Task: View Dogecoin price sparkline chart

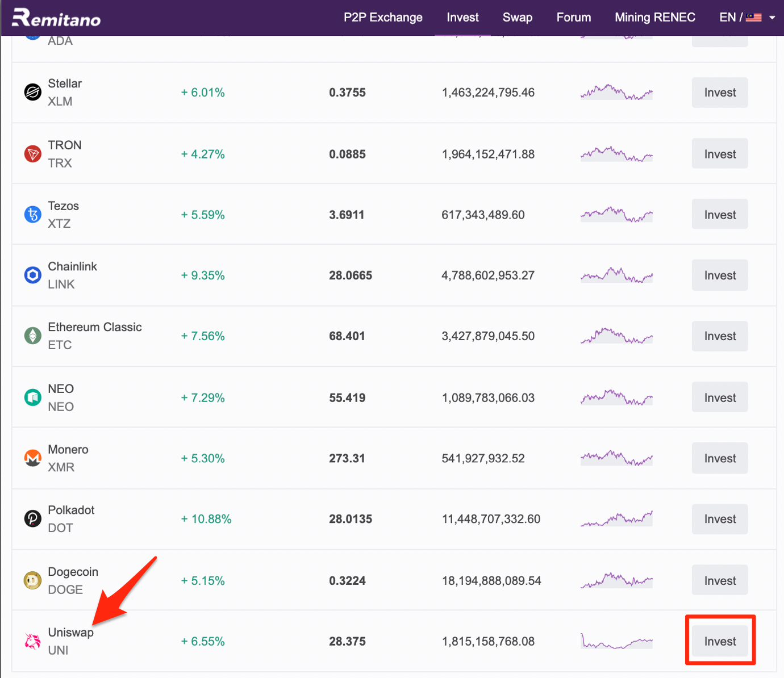Action: (x=616, y=580)
